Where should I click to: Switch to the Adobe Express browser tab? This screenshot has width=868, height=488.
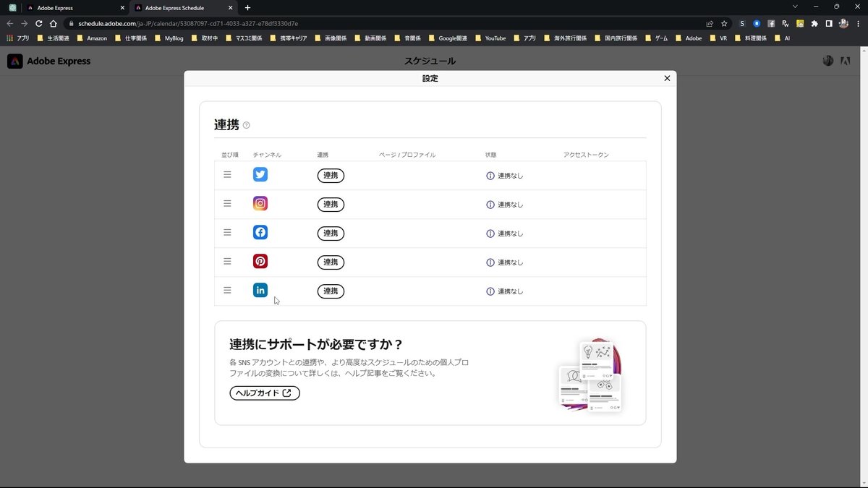point(75,8)
